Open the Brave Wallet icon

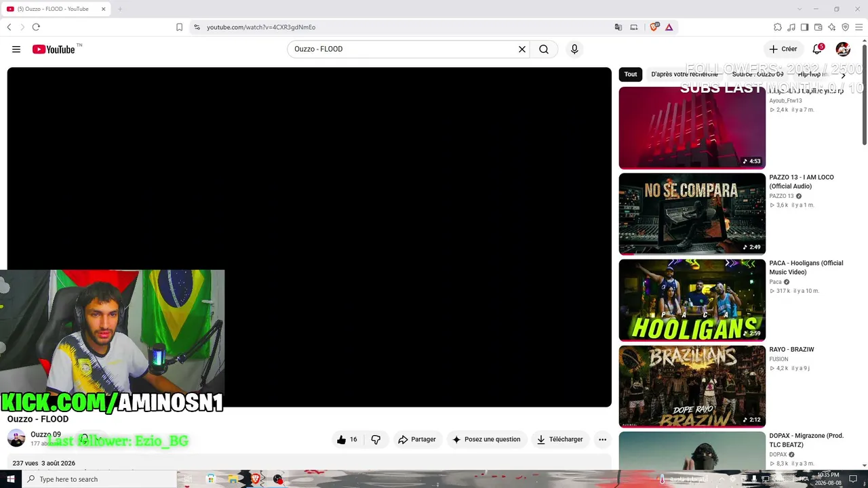pyautogui.click(x=818, y=27)
